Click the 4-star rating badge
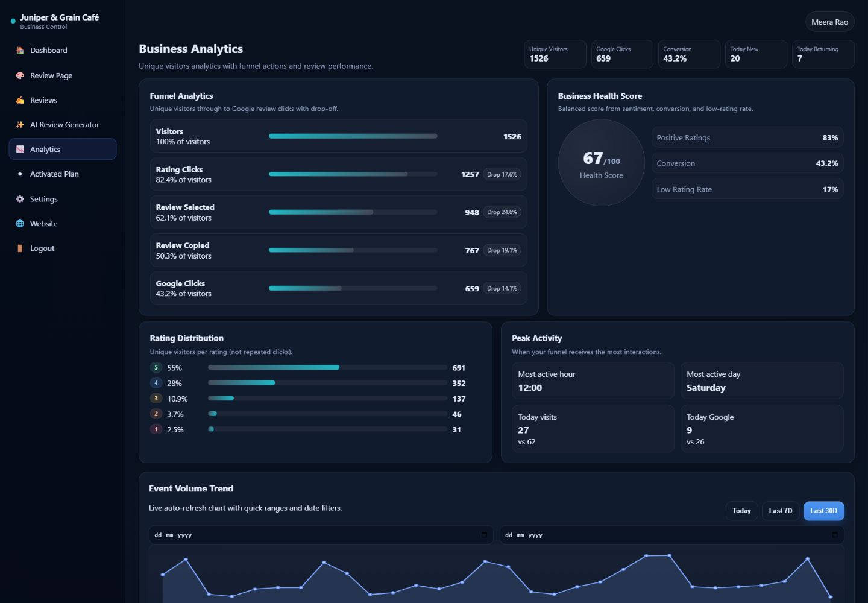Viewport: 868px width, 603px height. pyautogui.click(x=156, y=383)
